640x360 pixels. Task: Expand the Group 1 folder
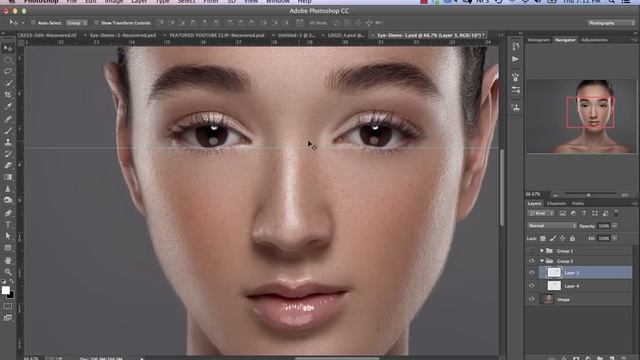542,251
